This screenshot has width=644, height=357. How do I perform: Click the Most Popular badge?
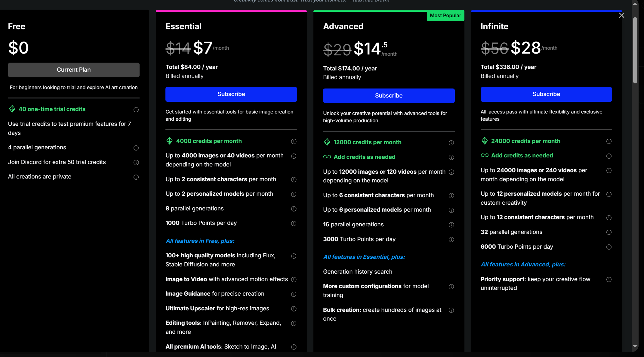pos(445,16)
